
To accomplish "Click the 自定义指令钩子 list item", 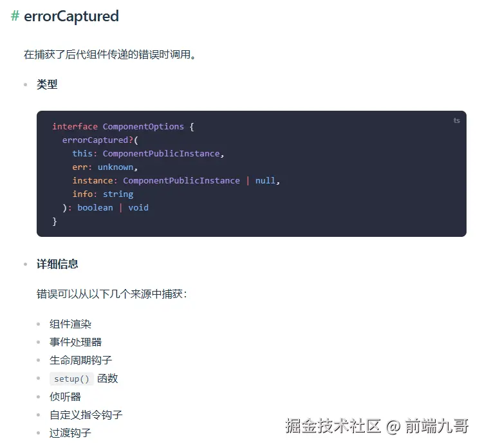I will (x=86, y=415).
